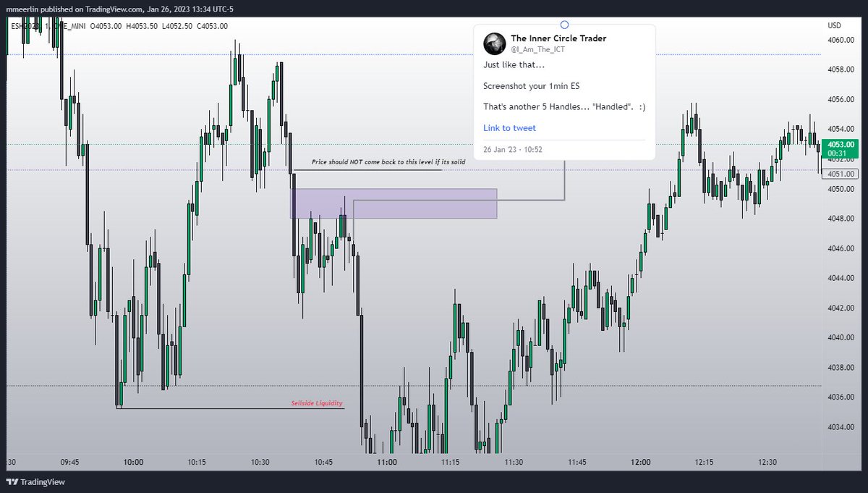
Task: Click the Inner Circle Trader profile avatar
Action: [x=494, y=43]
